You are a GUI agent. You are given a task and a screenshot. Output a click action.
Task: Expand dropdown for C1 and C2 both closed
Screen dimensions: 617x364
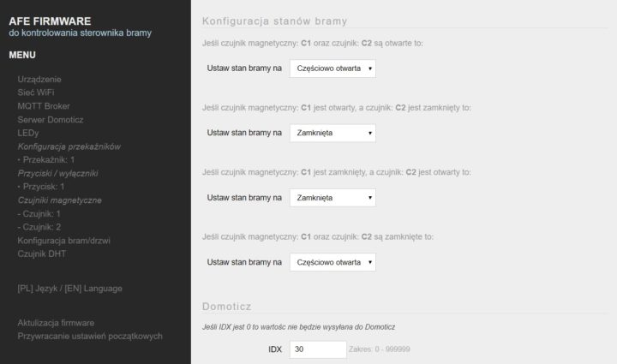(332, 262)
